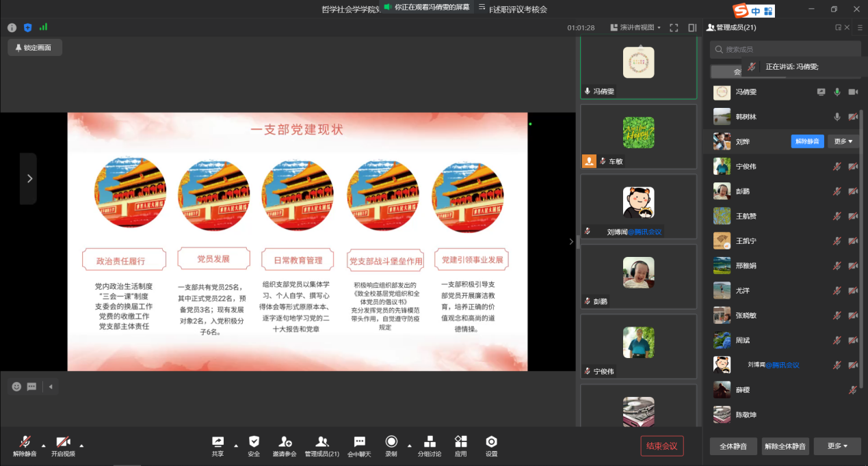Click the Invite participants icon
The width and height of the screenshot is (868, 466).
coord(285,445)
